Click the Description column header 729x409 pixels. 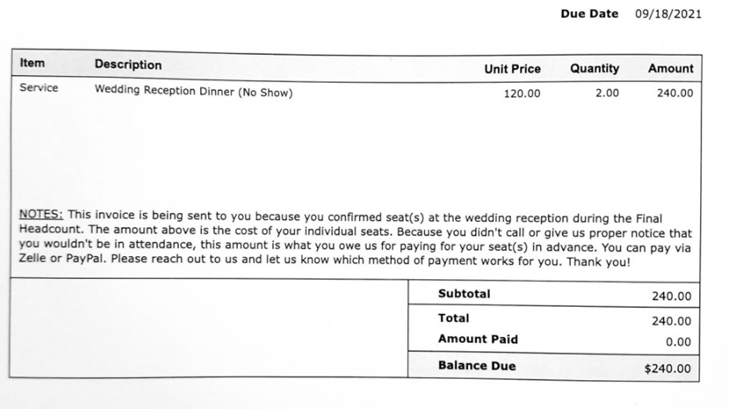point(128,64)
